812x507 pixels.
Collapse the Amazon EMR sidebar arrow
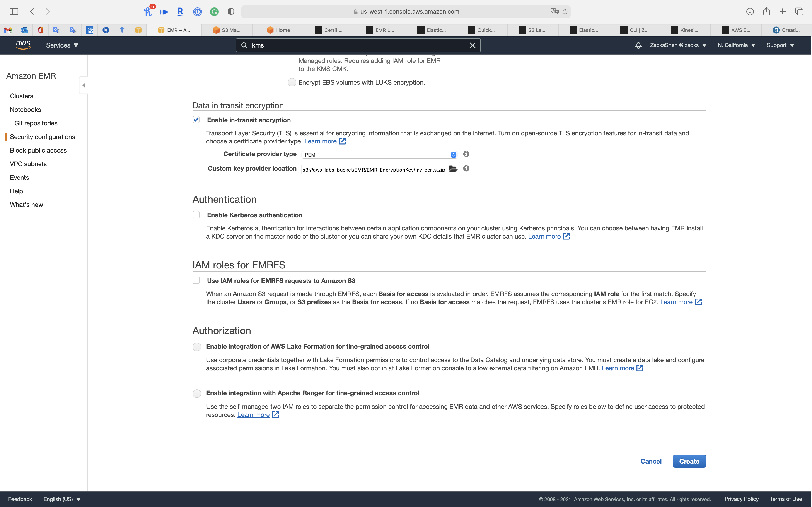[x=84, y=85]
